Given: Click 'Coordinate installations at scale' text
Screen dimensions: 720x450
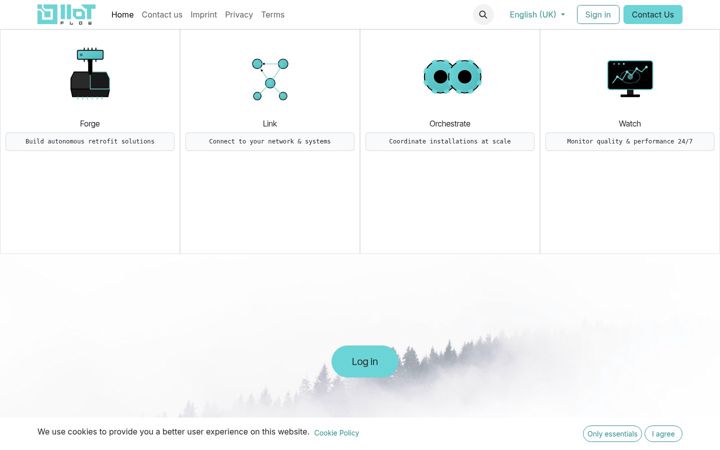Looking at the screenshot, I should coord(450,141).
